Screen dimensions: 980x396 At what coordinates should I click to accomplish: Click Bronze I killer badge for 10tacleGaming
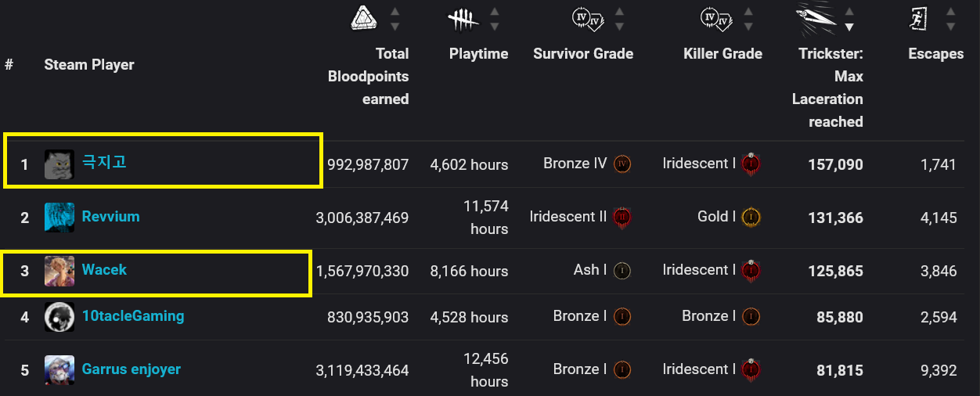pyautogui.click(x=751, y=316)
